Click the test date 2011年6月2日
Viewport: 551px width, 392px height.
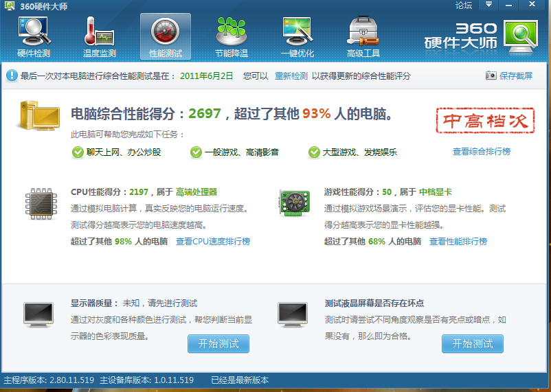pos(207,76)
